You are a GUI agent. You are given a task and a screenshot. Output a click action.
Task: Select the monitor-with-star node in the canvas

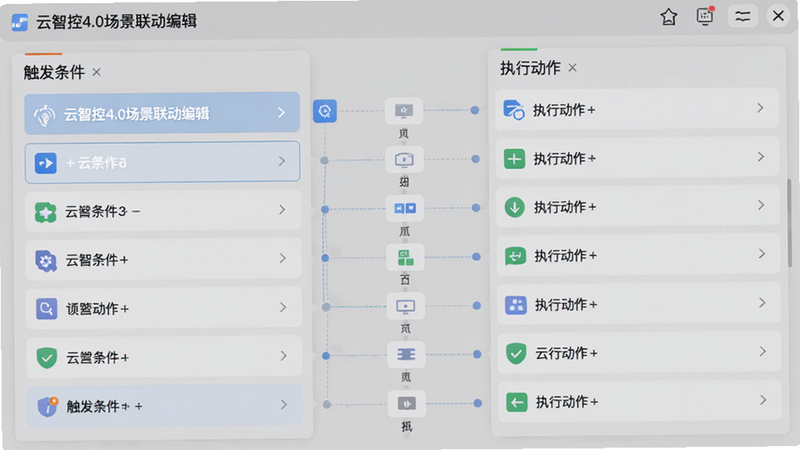[404, 110]
